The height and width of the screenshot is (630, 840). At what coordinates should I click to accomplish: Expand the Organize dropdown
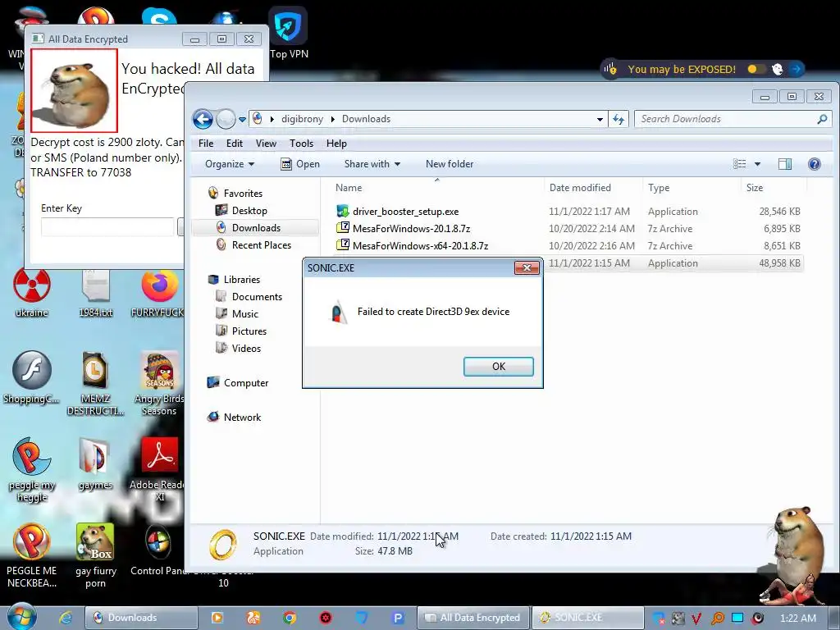pyautogui.click(x=230, y=164)
